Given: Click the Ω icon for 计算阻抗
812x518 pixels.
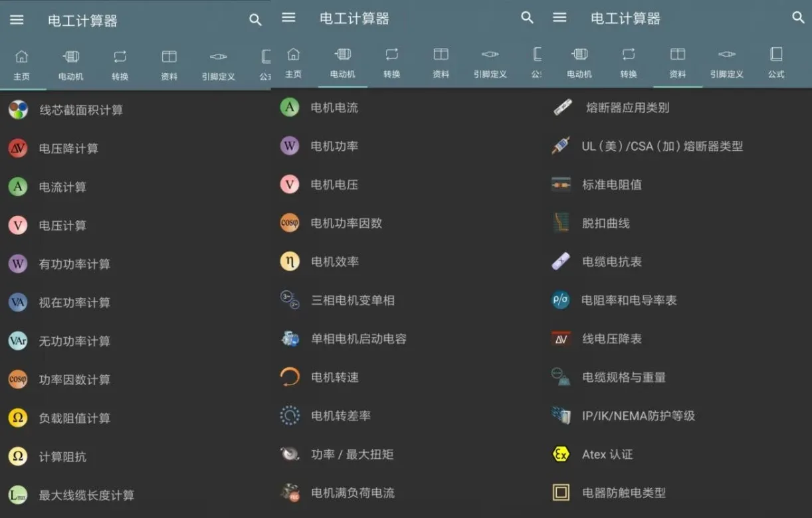Looking at the screenshot, I should (18, 456).
